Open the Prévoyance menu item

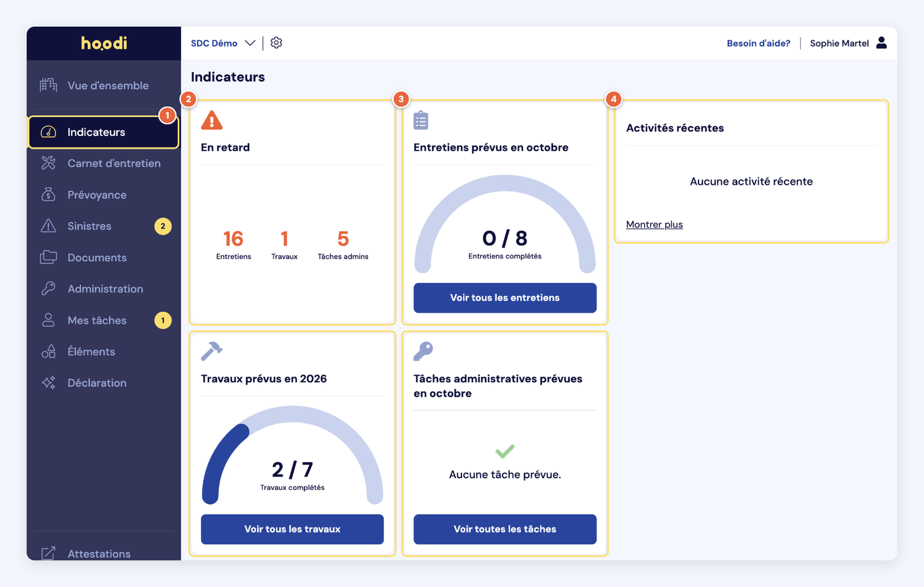[x=104, y=195]
